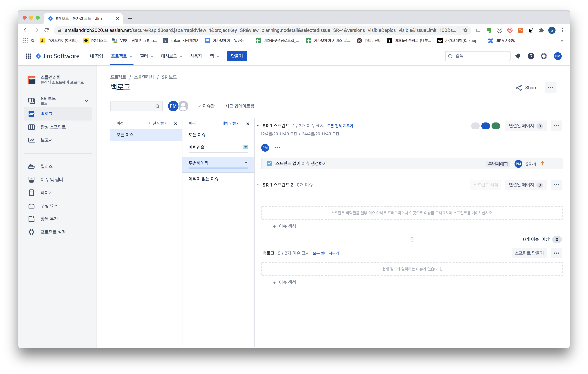Open 프로젝트 설정 from sidebar
This screenshot has width=588, height=374.
click(53, 232)
